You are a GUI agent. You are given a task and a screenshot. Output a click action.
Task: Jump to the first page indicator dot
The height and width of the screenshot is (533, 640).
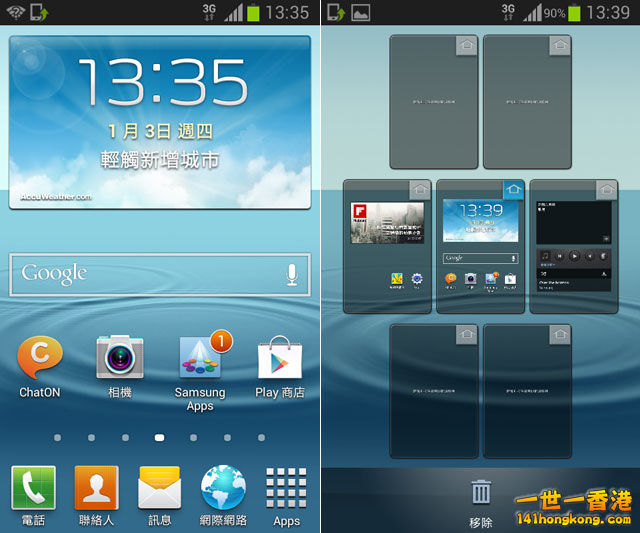(58, 437)
